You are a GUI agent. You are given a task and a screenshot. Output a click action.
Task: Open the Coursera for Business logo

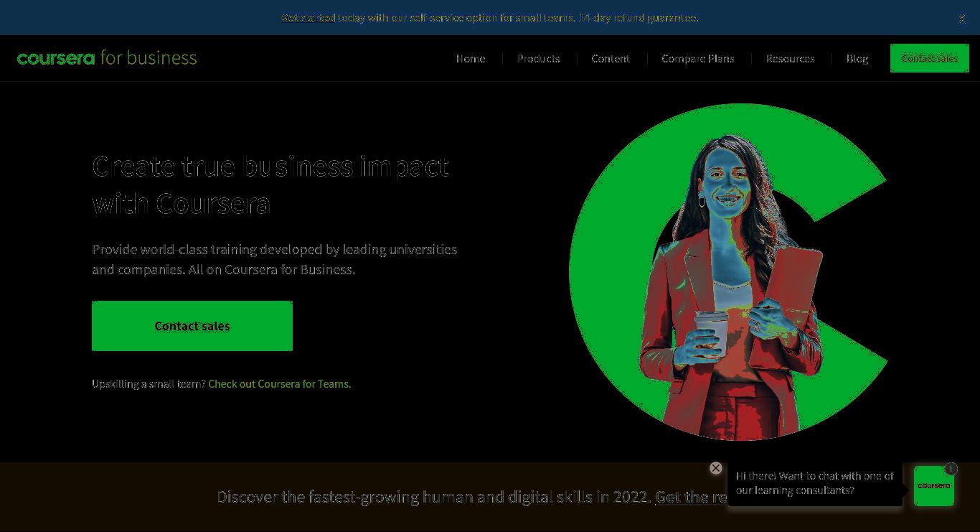click(107, 57)
